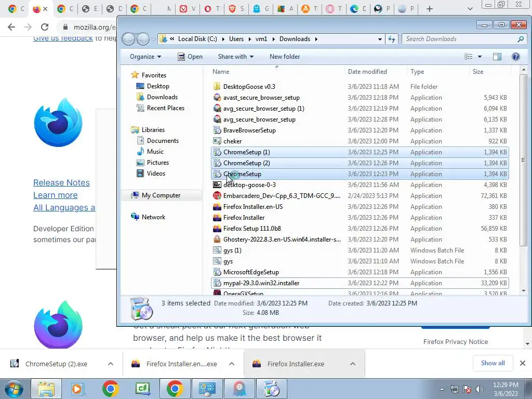Toggle the preview pane icon
The image size is (532, 399).
pos(497,57)
